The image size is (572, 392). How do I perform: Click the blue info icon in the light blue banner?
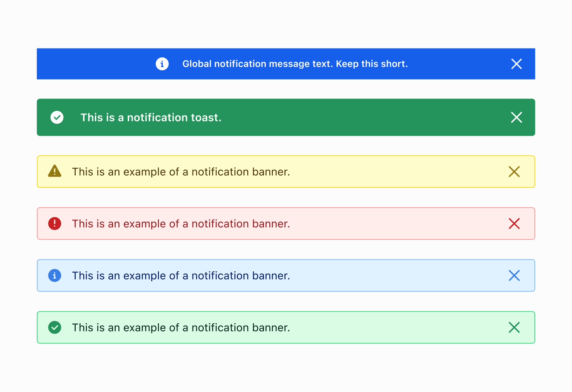tap(55, 276)
